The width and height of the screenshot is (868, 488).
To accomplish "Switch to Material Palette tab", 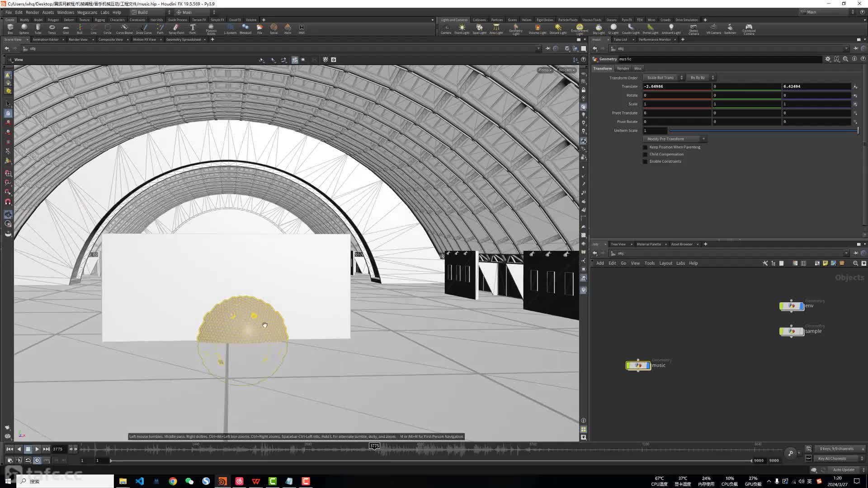I will pyautogui.click(x=649, y=244).
